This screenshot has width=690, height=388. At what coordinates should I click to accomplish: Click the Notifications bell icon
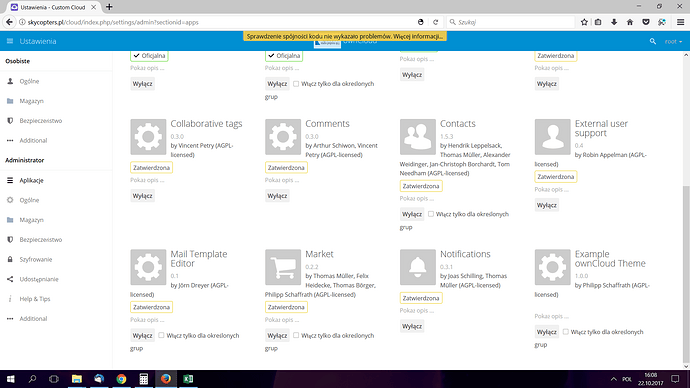coord(418,267)
